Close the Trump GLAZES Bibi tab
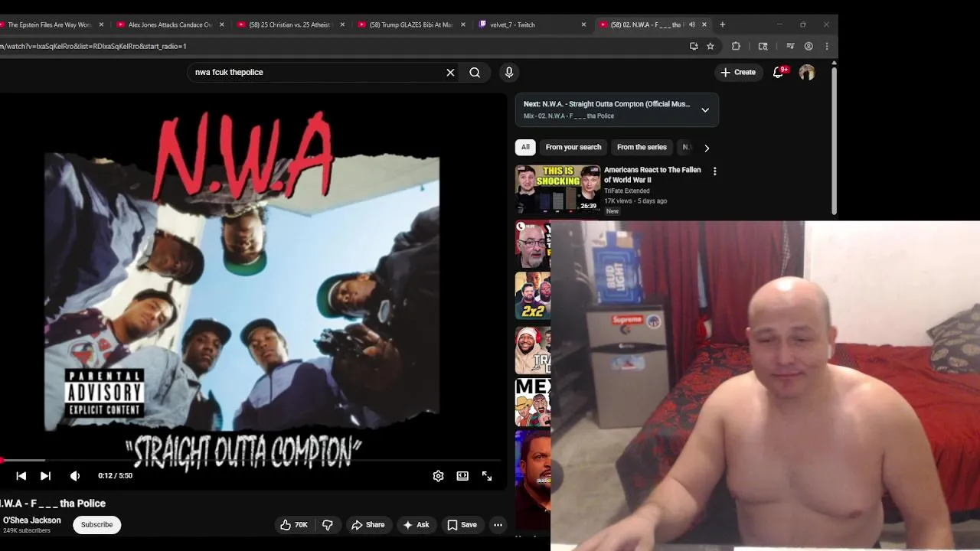Screen dimensions: 980x551 463,24
